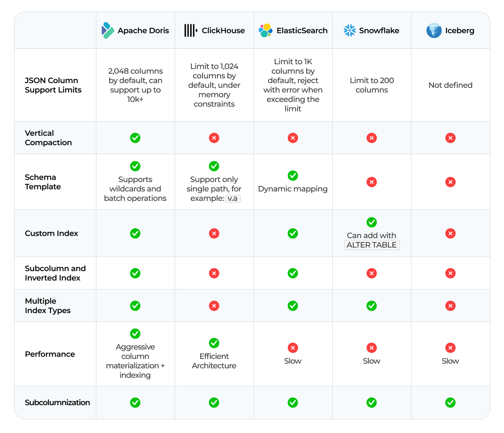Screen dimensions: 504x433
Task: Click the 'Not defined' cell text
Action: (x=450, y=85)
